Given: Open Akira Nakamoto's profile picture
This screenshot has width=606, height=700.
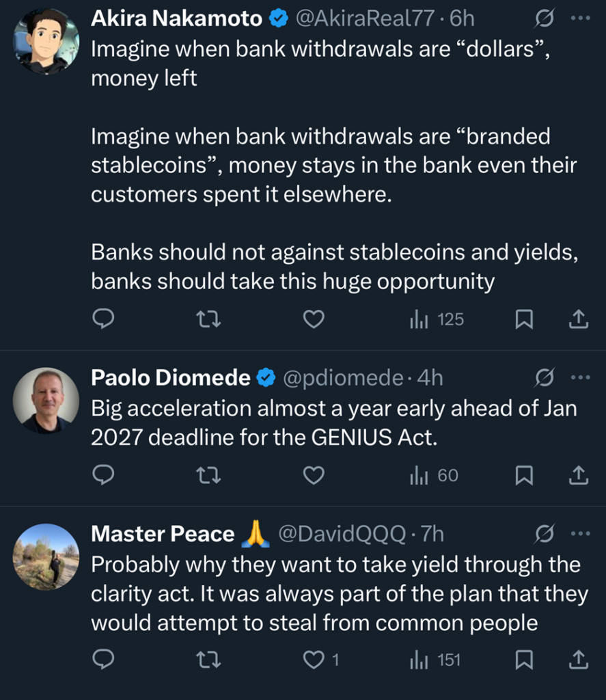Looking at the screenshot, I should (46, 42).
